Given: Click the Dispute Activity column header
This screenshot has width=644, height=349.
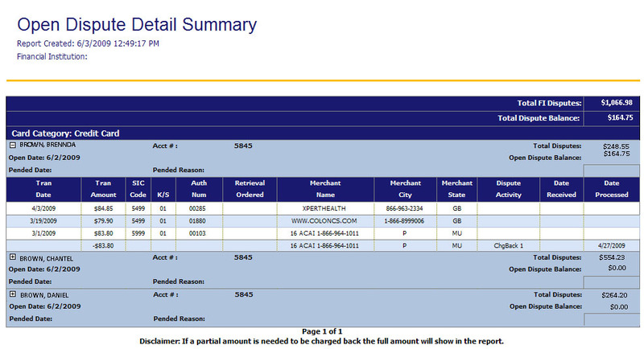Looking at the screenshot, I should [508, 188].
